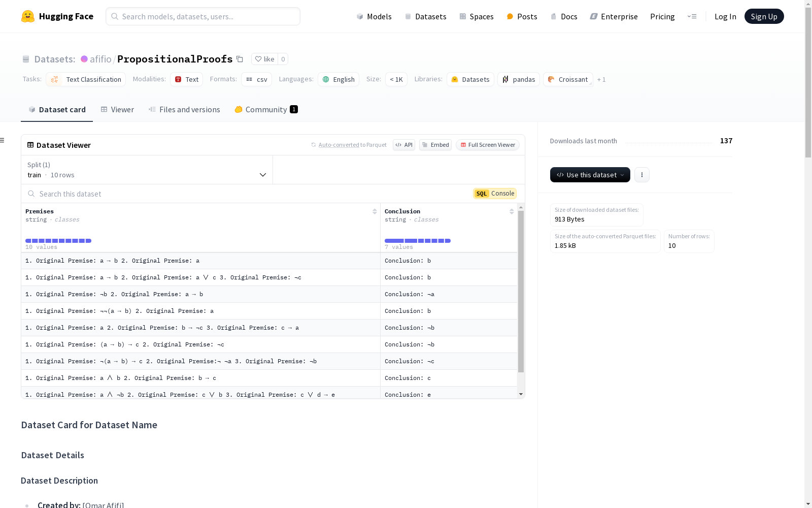812x508 pixels.
Task: Click the Premises values histogram bar
Action: pyautogui.click(x=58, y=241)
